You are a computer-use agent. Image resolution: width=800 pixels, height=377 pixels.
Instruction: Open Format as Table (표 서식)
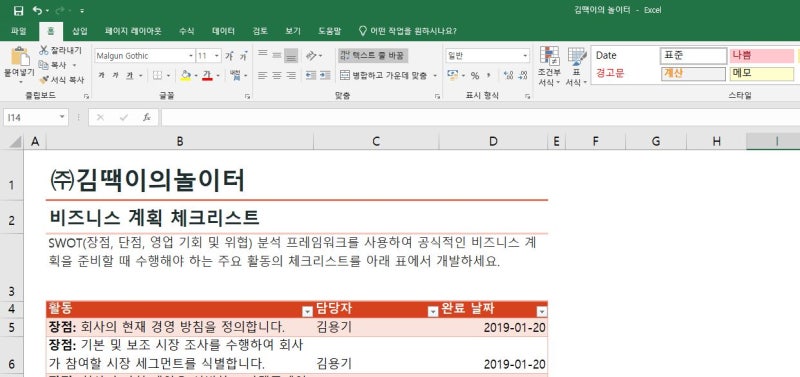(x=577, y=66)
